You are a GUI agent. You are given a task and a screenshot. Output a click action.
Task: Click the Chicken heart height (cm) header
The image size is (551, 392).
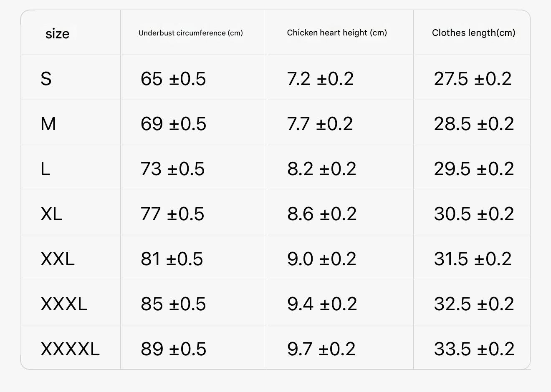pyautogui.click(x=337, y=33)
